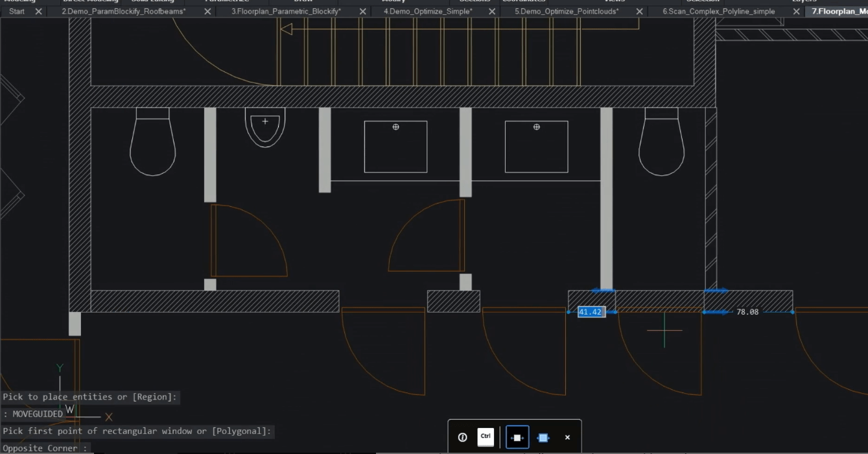Close the 6.Scan_Complex_Polyline_simple tab

pos(796,12)
